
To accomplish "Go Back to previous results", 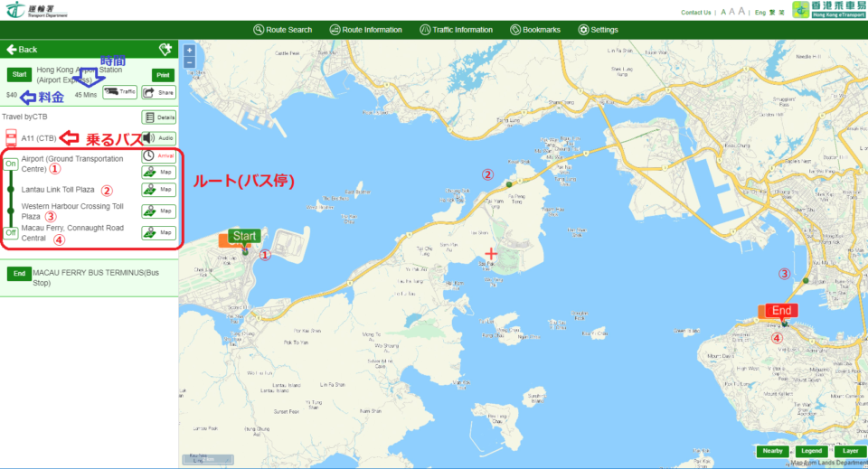I will click(22, 50).
